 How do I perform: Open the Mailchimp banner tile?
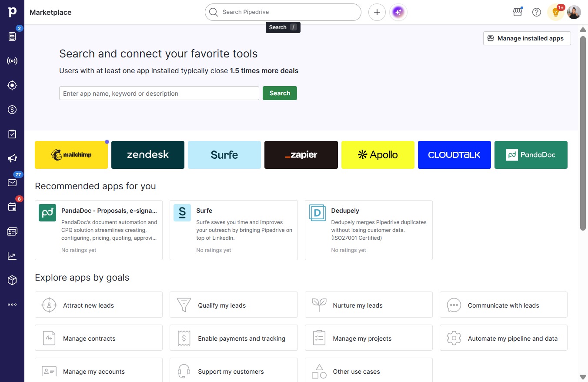[x=71, y=155]
